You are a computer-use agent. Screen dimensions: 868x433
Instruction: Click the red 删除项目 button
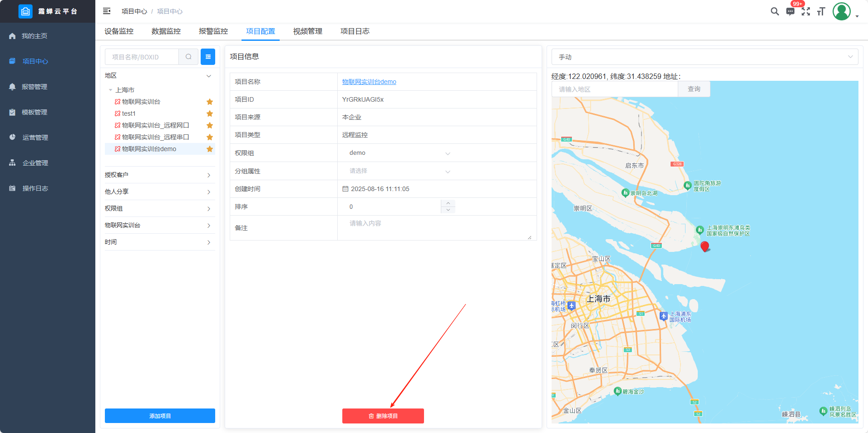click(x=383, y=416)
